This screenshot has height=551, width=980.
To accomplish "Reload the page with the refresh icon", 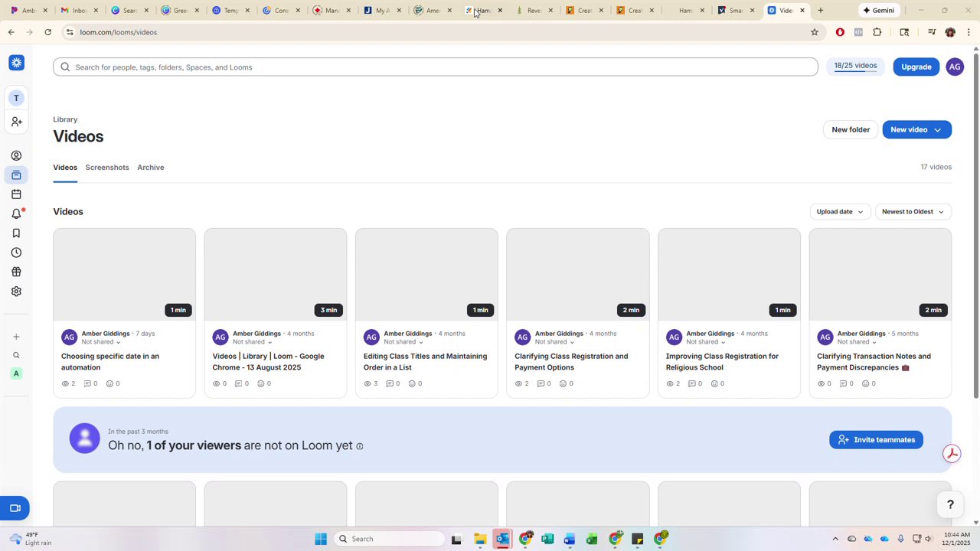I will click(x=47, y=32).
